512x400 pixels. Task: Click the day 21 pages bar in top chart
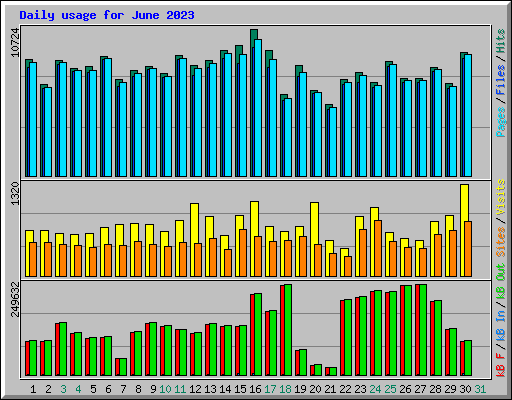[x=333, y=142]
